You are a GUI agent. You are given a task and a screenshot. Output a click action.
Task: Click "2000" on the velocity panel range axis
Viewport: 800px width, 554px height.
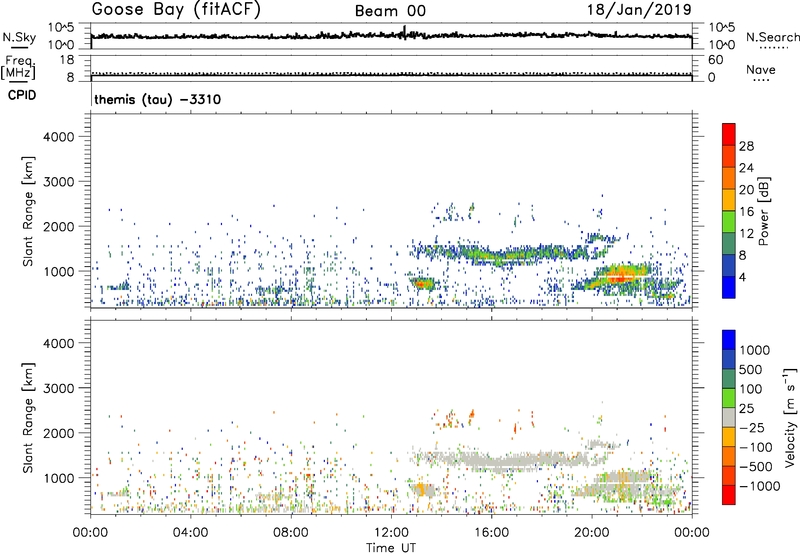coord(58,433)
